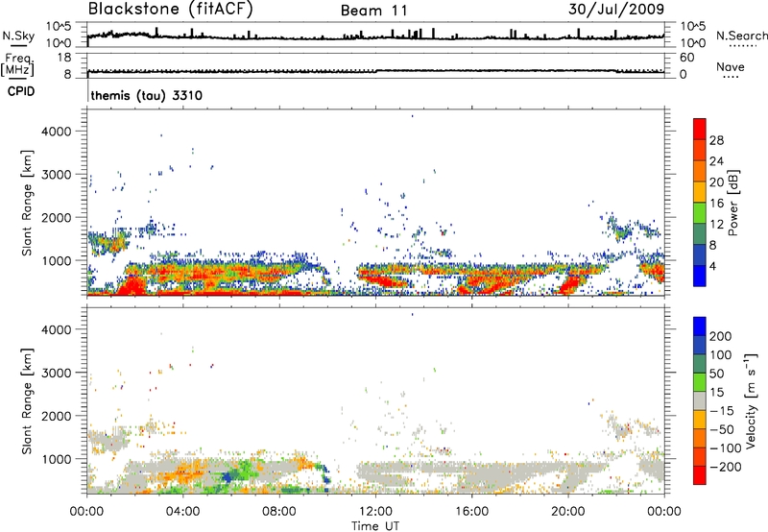
Task: Click the '-200' tick on the Velocity colorbar
Action: pyautogui.click(x=724, y=467)
